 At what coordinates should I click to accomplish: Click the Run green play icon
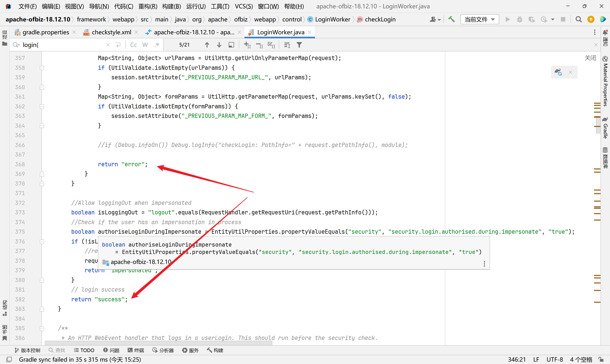coord(508,19)
